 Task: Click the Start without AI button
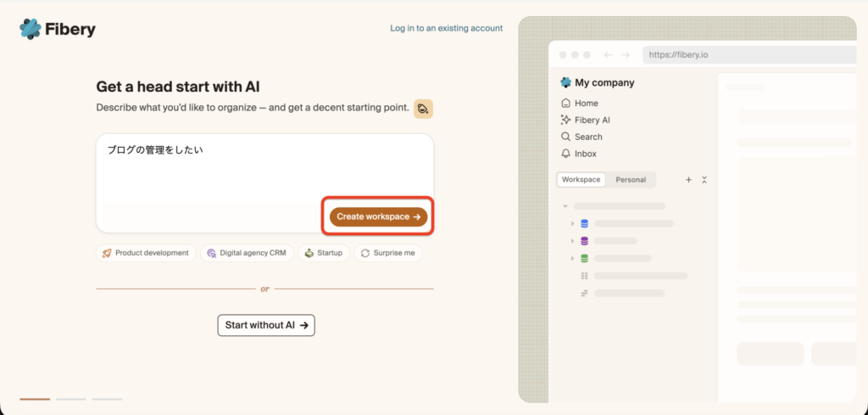pos(266,325)
